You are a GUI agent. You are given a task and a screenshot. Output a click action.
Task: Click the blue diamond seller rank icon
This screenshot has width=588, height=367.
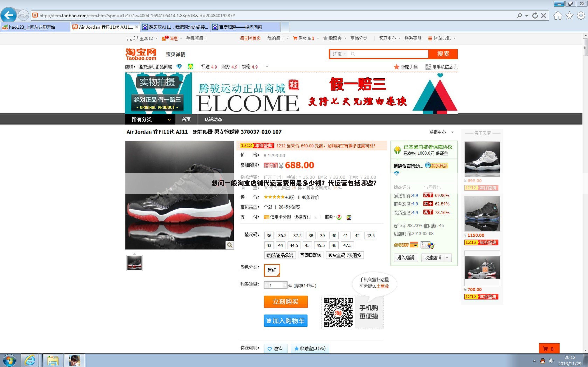179,66
